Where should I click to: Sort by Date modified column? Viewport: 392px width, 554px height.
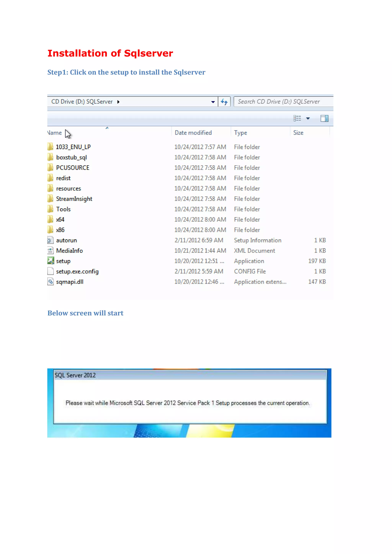click(x=193, y=133)
